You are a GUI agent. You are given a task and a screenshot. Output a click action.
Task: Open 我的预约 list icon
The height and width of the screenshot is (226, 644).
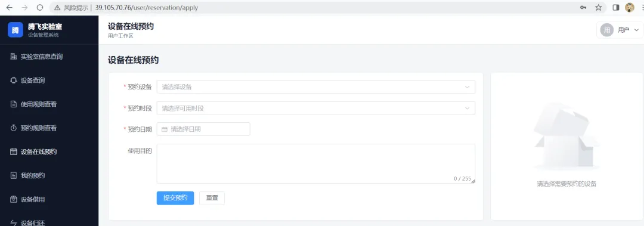(13, 175)
